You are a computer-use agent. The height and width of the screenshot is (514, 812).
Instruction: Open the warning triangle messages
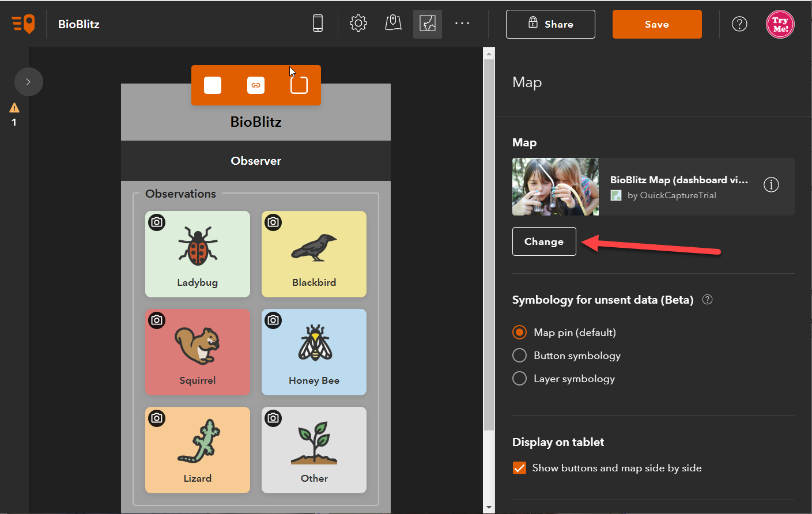coord(14,108)
